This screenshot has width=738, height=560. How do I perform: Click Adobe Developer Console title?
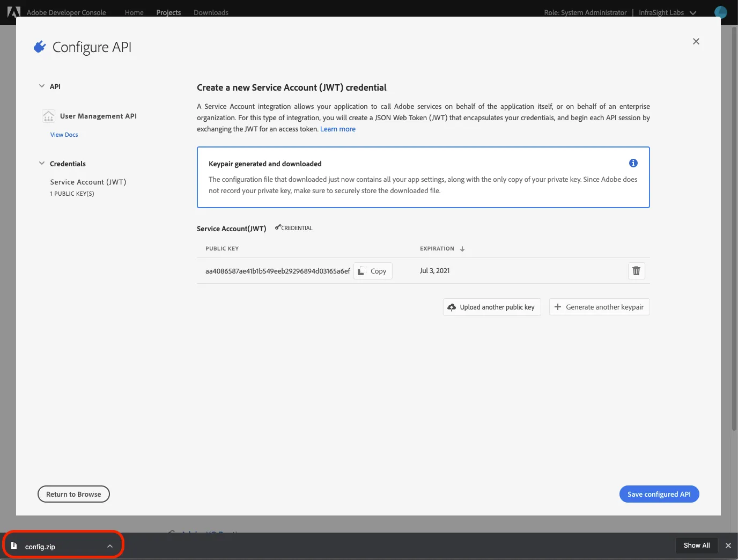click(x=67, y=12)
